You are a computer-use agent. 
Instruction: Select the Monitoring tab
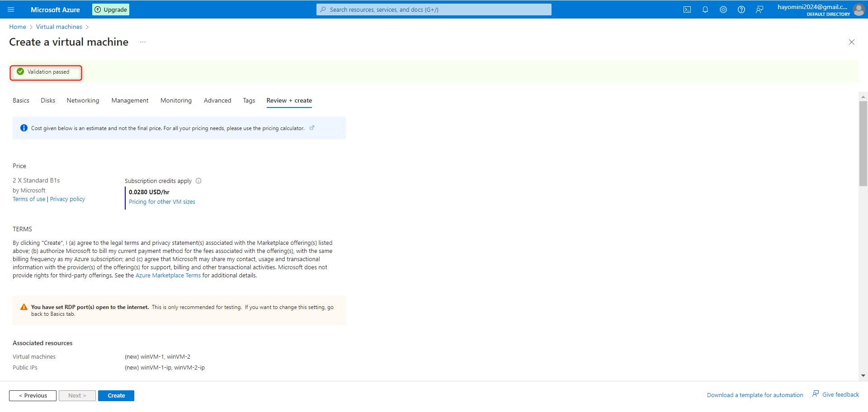(176, 100)
